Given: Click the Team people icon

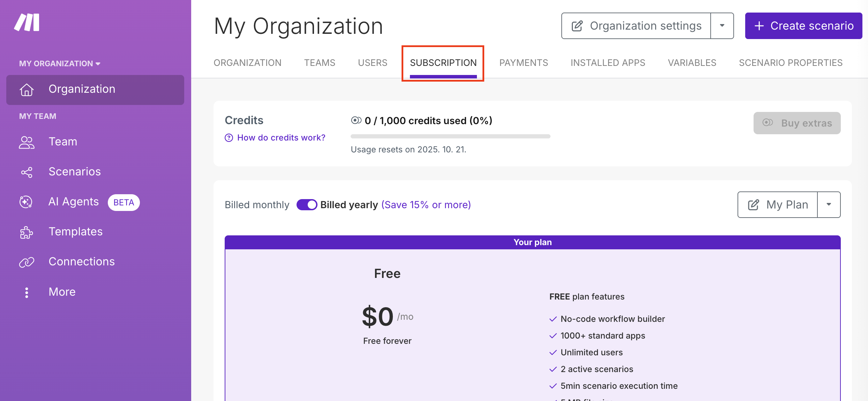Looking at the screenshot, I should point(27,142).
